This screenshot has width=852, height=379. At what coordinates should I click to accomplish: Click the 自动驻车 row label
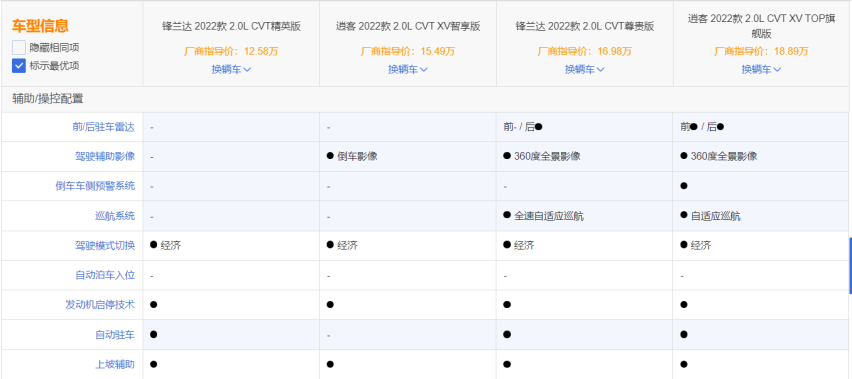coord(115,334)
